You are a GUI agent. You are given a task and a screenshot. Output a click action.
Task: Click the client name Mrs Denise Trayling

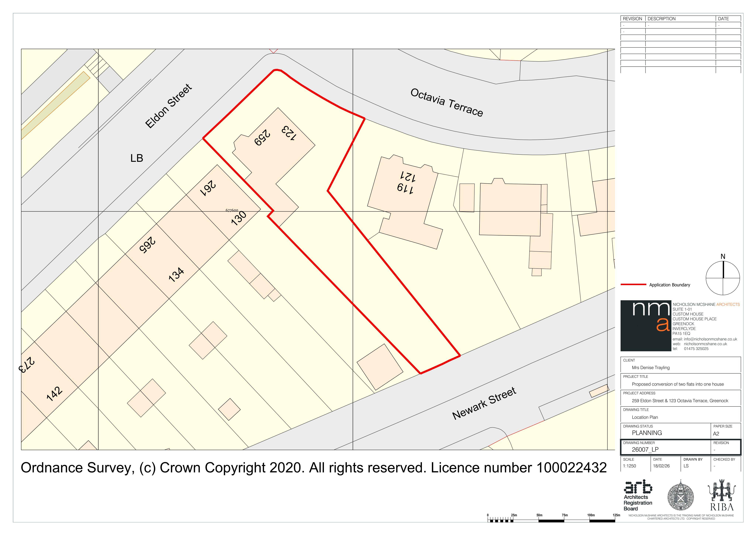click(x=651, y=367)
